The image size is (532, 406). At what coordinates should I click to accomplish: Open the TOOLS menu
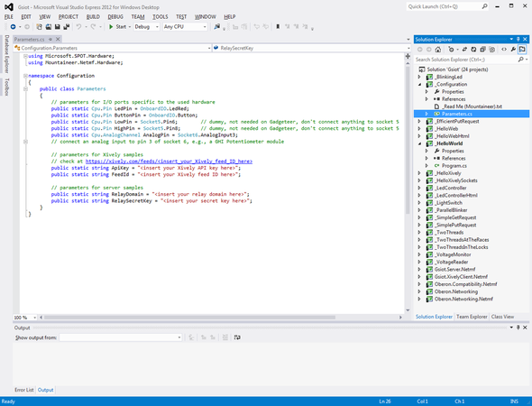(x=161, y=16)
